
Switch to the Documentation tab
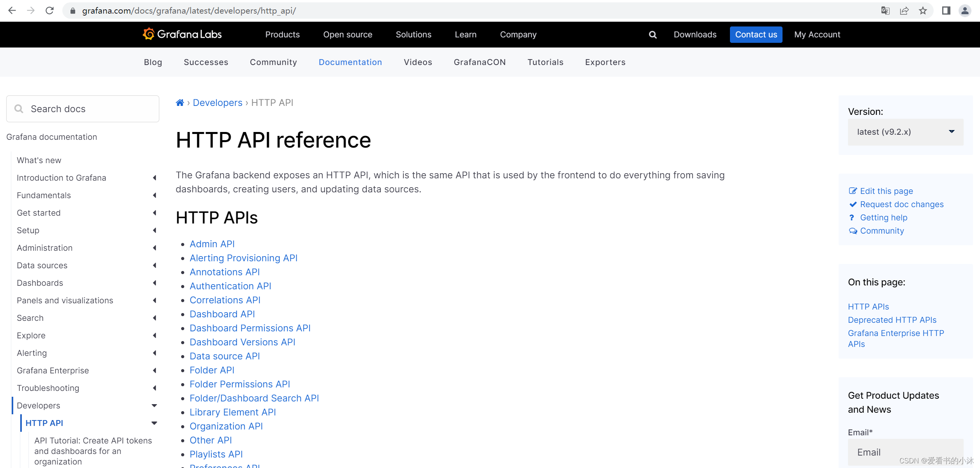pyautogui.click(x=350, y=62)
